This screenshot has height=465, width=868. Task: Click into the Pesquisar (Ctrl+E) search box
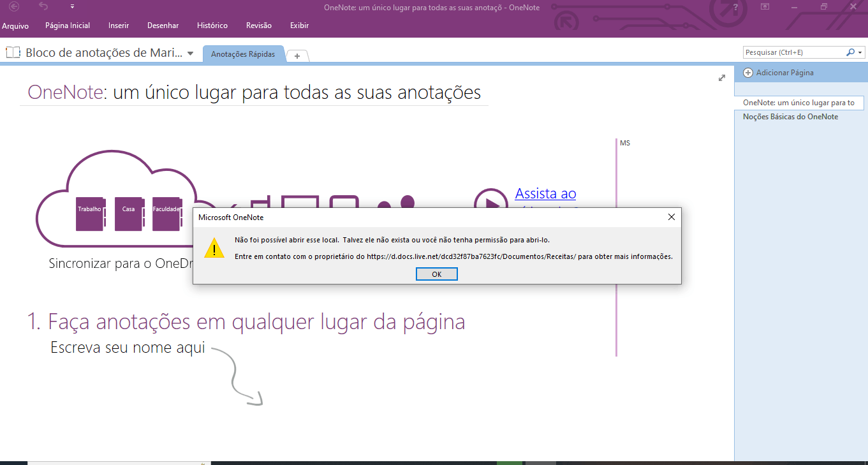point(793,52)
